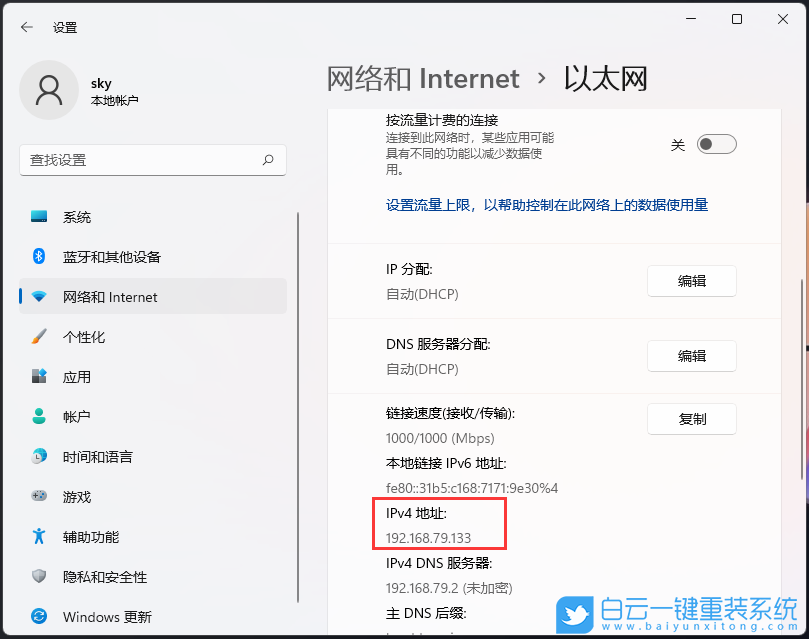Select the 个性化 brush icon

[x=38, y=337]
